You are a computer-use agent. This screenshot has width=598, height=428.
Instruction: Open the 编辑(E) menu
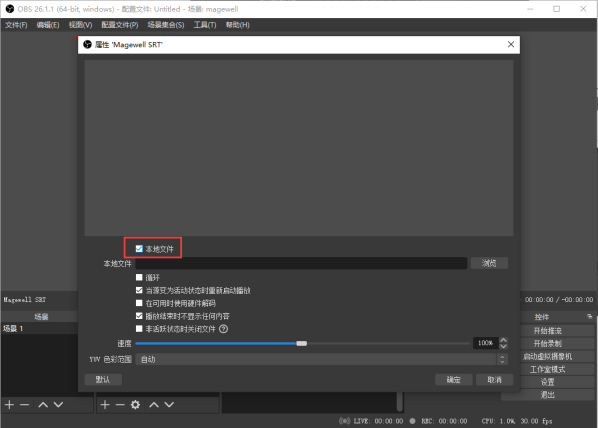click(x=48, y=25)
